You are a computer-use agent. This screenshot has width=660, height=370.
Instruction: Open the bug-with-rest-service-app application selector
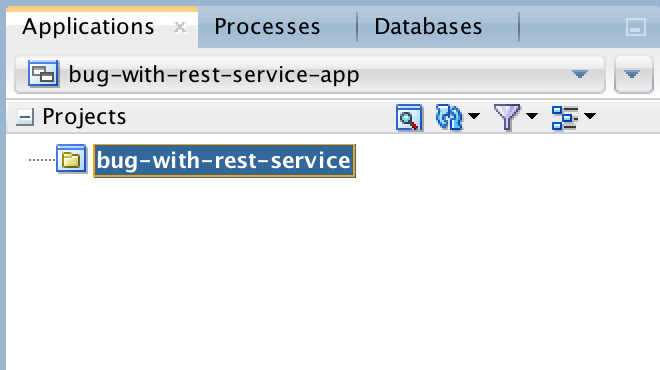(310, 75)
